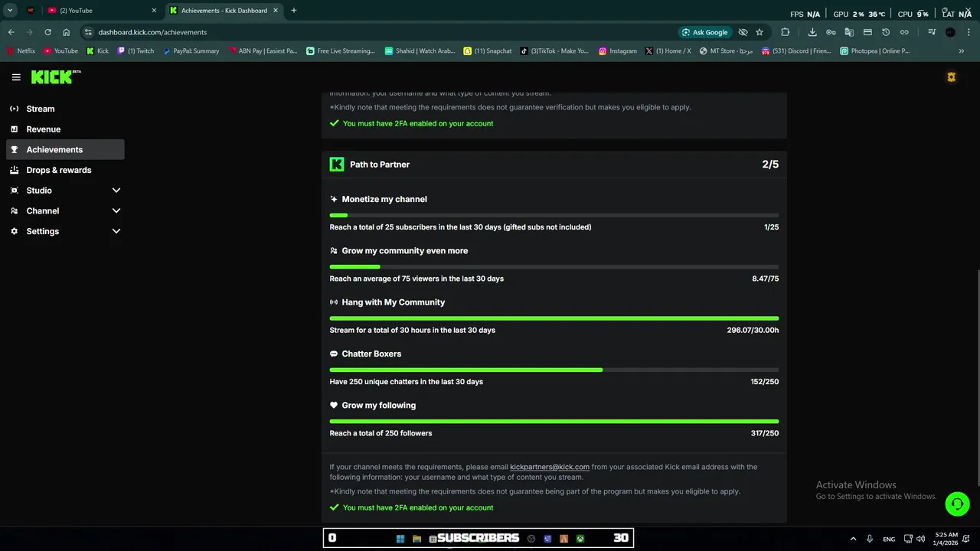This screenshot has height=551, width=980.
Task: Go to the Stream sidebar page
Action: pyautogui.click(x=65, y=109)
